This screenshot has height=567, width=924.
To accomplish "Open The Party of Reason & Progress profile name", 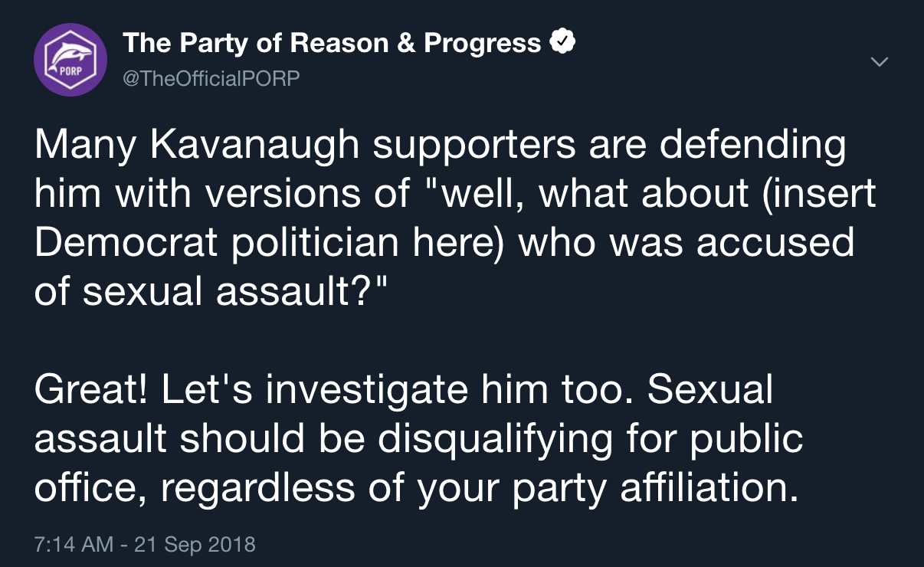I will (x=332, y=44).
